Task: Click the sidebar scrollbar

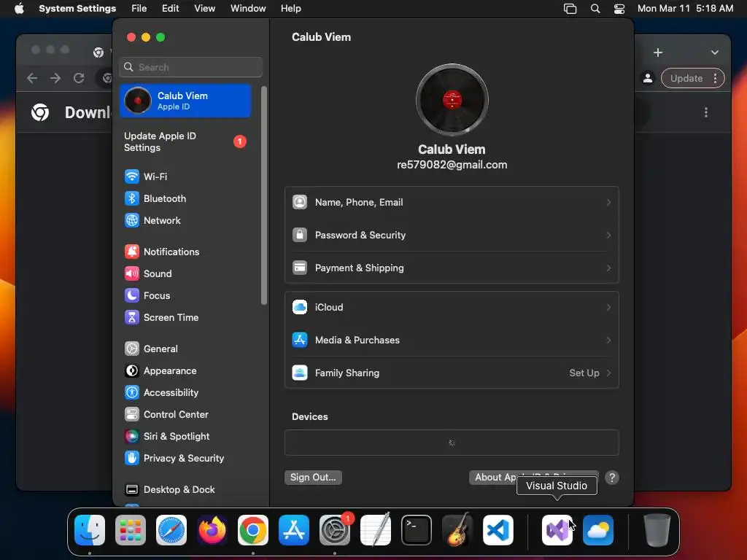Action: 264,195
